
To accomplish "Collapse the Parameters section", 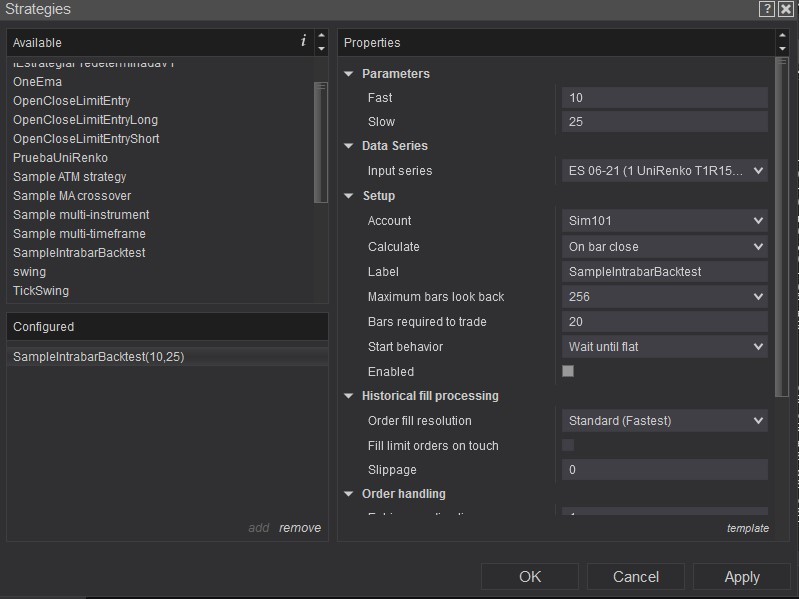I will pyautogui.click(x=349, y=74).
